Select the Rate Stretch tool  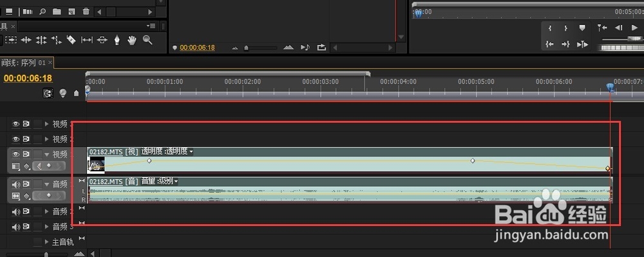(56, 40)
